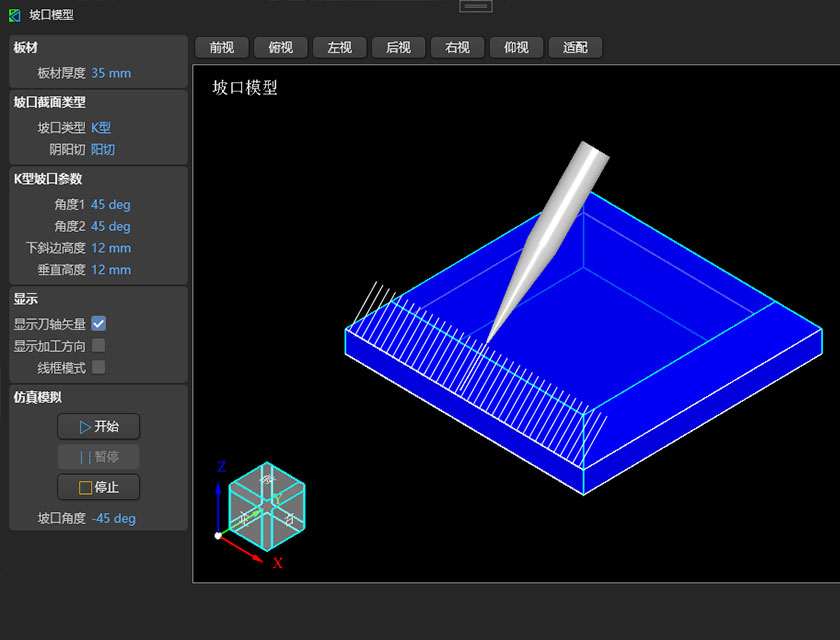The height and width of the screenshot is (640, 840).
Task: Enable 线框模式 wireframe checkbox
Action: tap(99, 367)
